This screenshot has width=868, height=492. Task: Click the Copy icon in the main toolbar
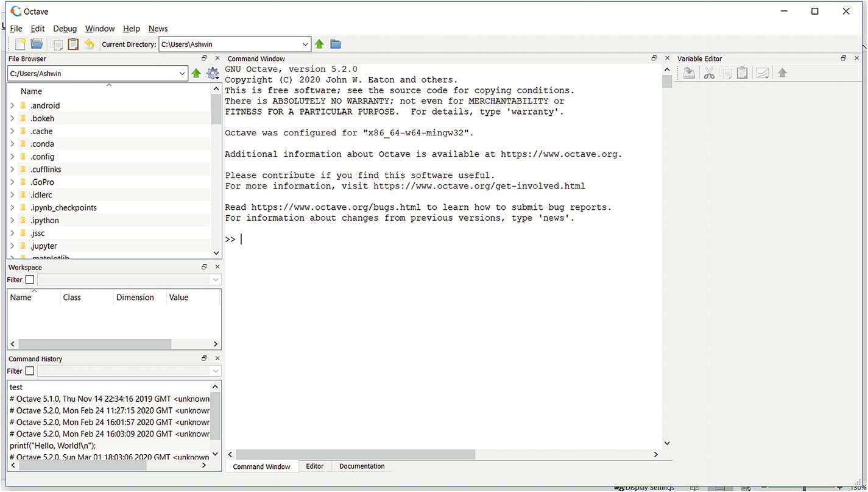click(57, 44)
